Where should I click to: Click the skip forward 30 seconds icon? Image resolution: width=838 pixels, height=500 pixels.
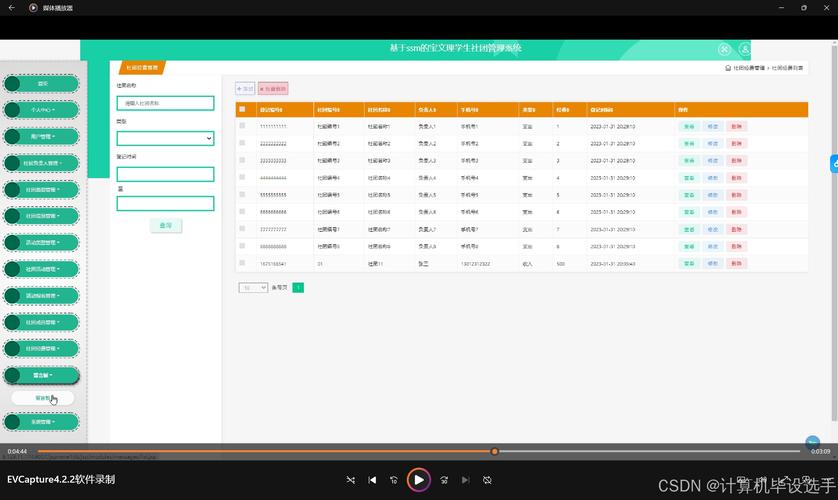444,480
